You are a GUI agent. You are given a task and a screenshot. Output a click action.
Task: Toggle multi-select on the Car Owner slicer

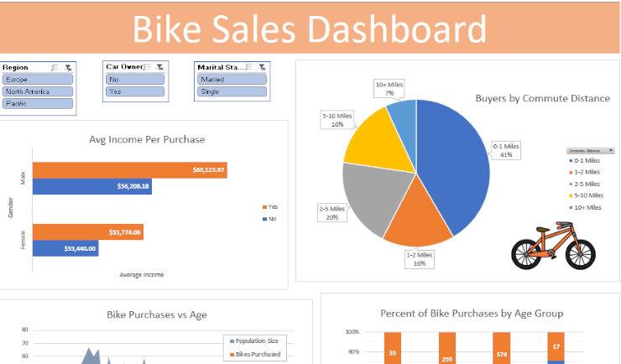[x=147, y=66]
